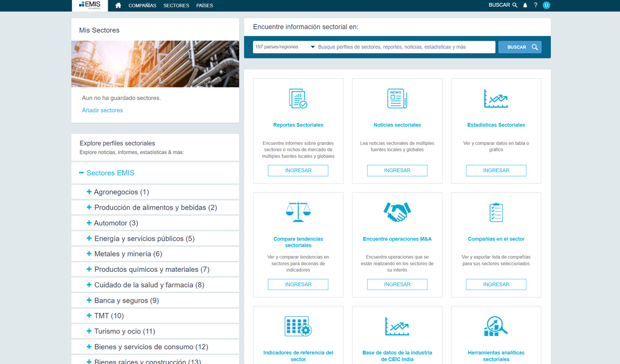
Task: Click the clipboard checklist Compañías icon
Action: 496,212
